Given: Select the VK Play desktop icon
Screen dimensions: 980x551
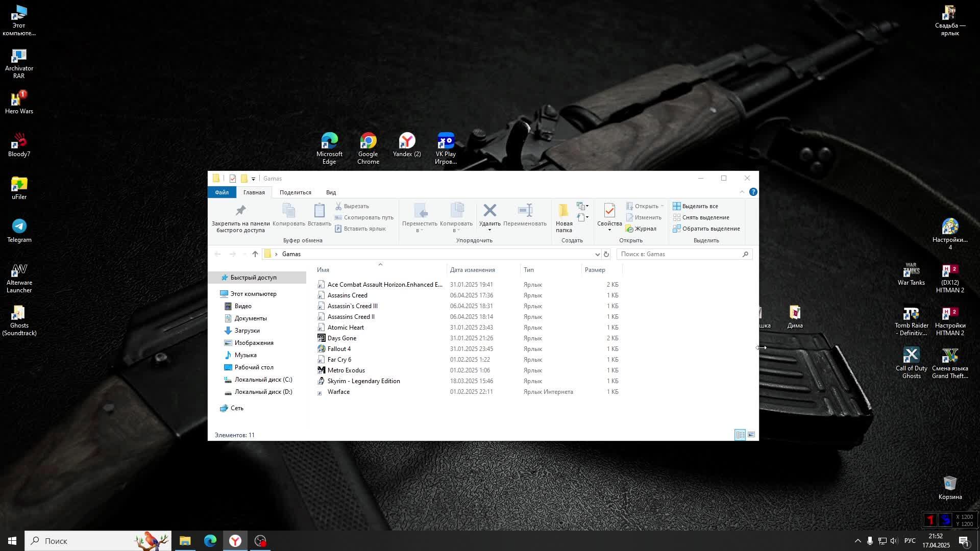Looking at the screenshot, I should (x=446, y=148).
